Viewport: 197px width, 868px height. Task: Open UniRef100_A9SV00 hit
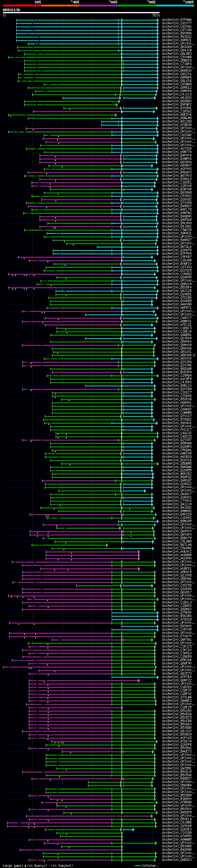point(177,358)
